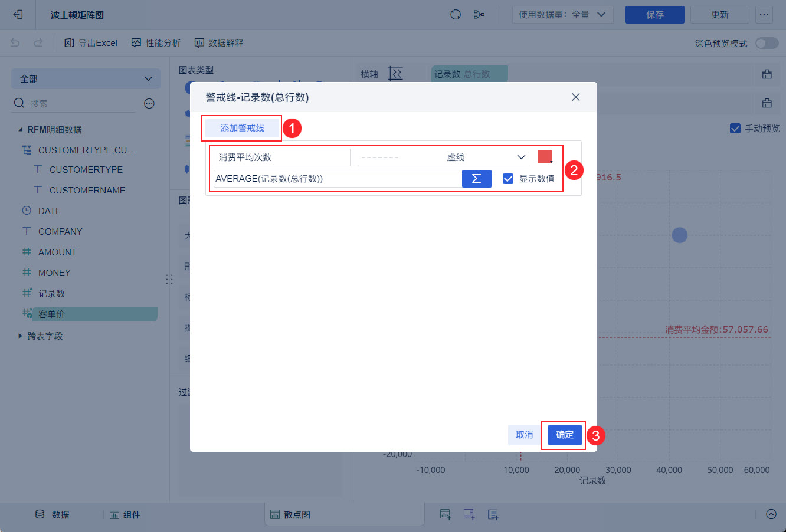Open field list options circle-ellipsis icon
Image resolution: width=786 pixels, height=532 pixels.
pos(149,104)
